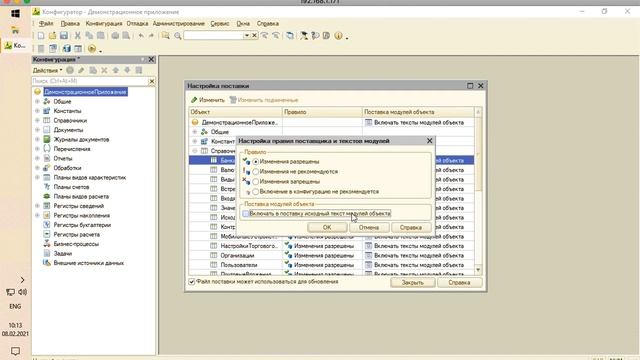Click the scroll up arrow of the delivery table
This screenshot has width=640, height=360.
[478, 112]
